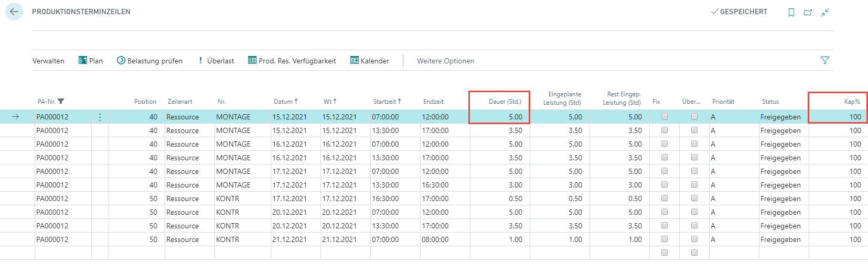Click the bookmark icon at top right
Viewport: 868px width, 275px height.
[791, 12]
